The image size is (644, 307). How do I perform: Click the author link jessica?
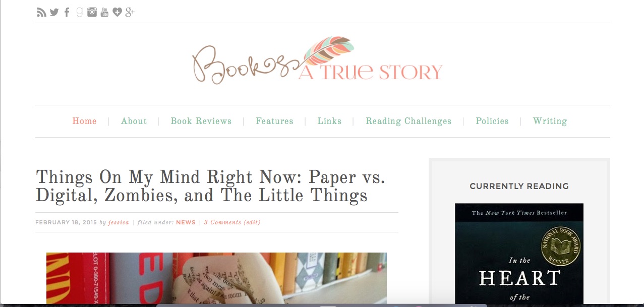pos(119,222)
